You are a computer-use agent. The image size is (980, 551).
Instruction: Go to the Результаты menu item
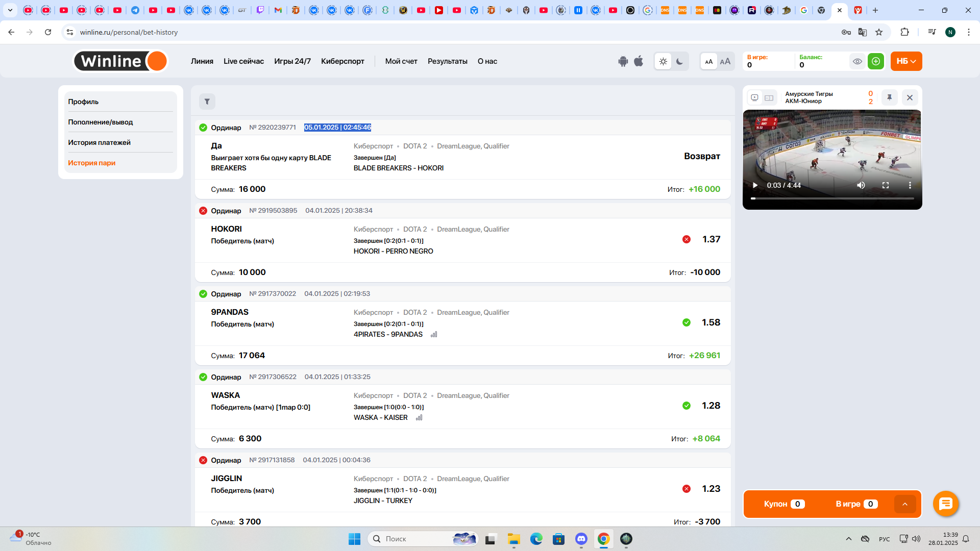tap(447, 61)
